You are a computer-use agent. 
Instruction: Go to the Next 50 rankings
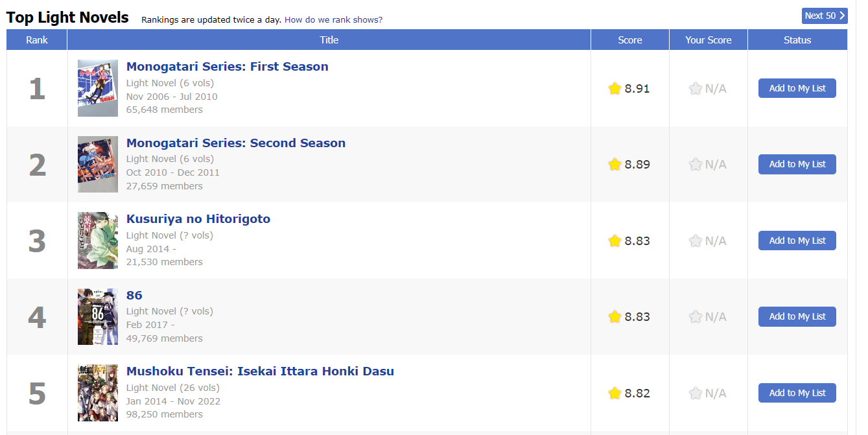[x=825, y=16]
